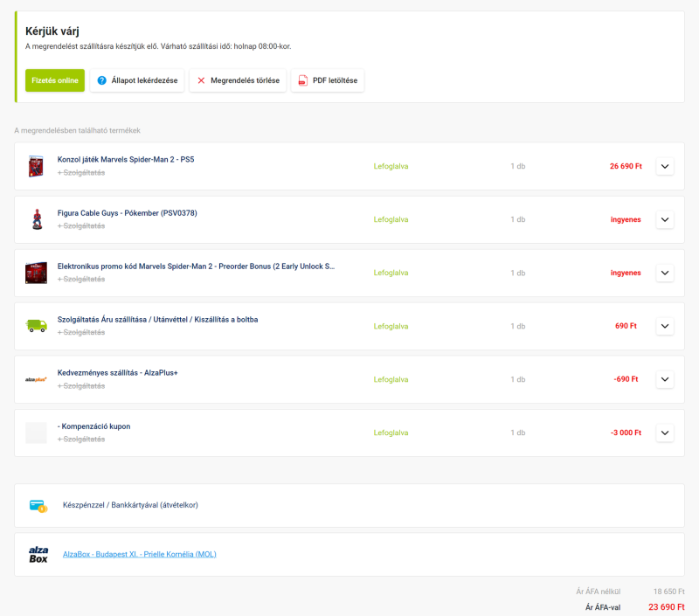The image size is (699, 616).
Task: Open AlzaBox Budapest XI. Prielle Kornélia link
Action: pos(140,554)
